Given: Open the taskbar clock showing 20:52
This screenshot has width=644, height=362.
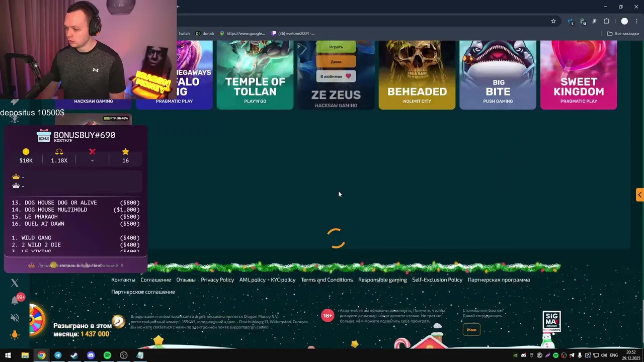Looking at the screenshot, I should [631, 355].
